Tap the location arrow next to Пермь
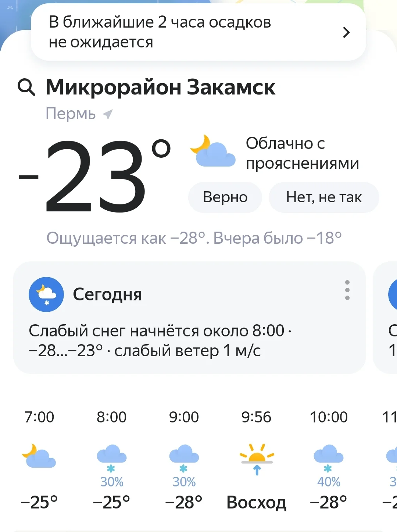The image size is (397, 532). [x=108, y=114]
